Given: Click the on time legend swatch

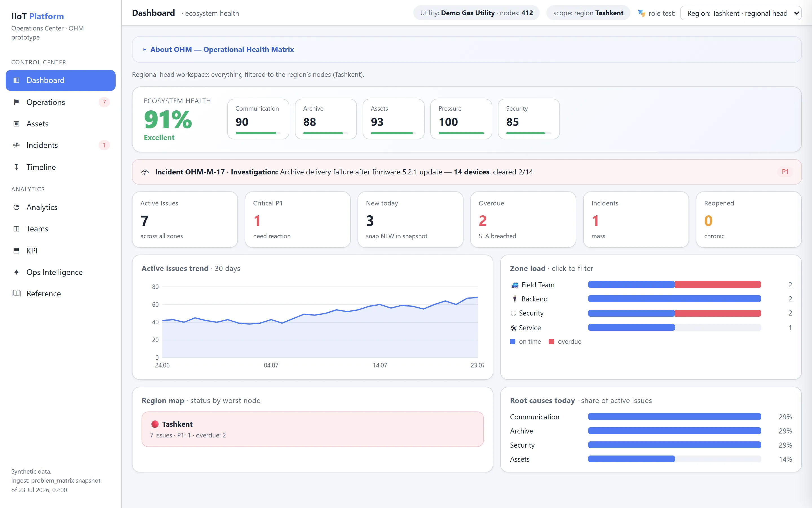Looking at the screenshot, I should pyautogui.click(x=512, y=342).
